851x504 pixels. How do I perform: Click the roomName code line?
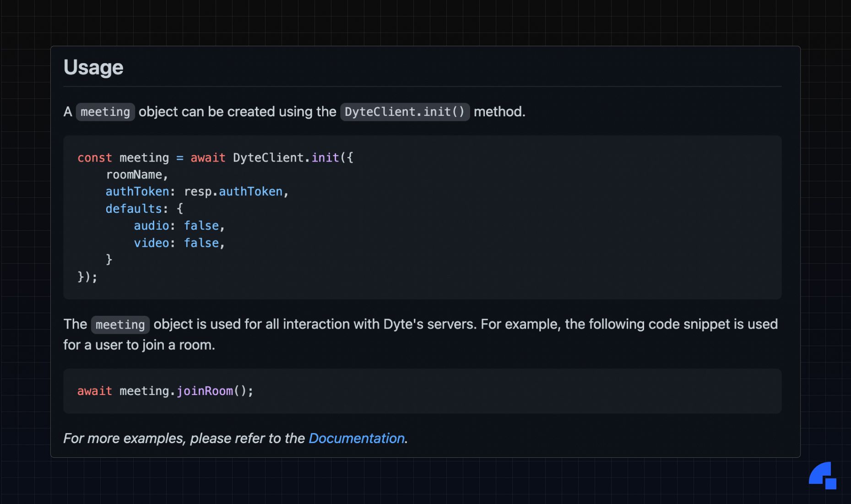(137, 175)
